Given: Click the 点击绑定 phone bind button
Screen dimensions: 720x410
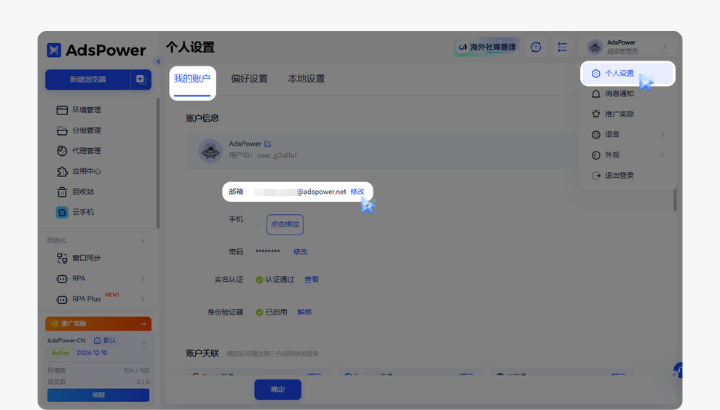Looking at the screenshot, I should 285,225.
